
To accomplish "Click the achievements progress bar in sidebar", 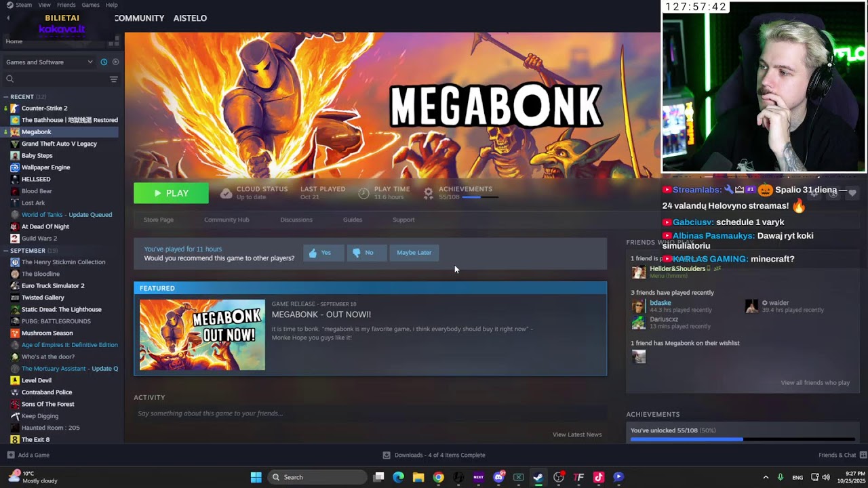I will pyautogui.click(x=743, y=439).
